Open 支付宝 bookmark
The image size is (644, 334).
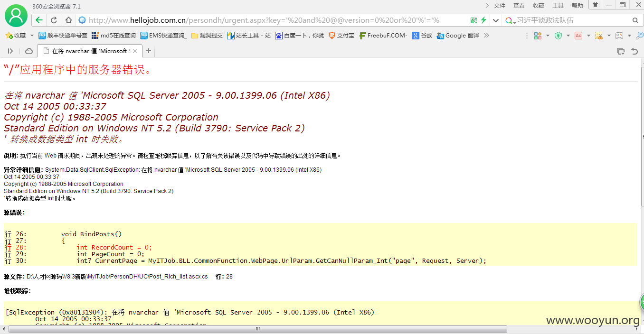341,36
